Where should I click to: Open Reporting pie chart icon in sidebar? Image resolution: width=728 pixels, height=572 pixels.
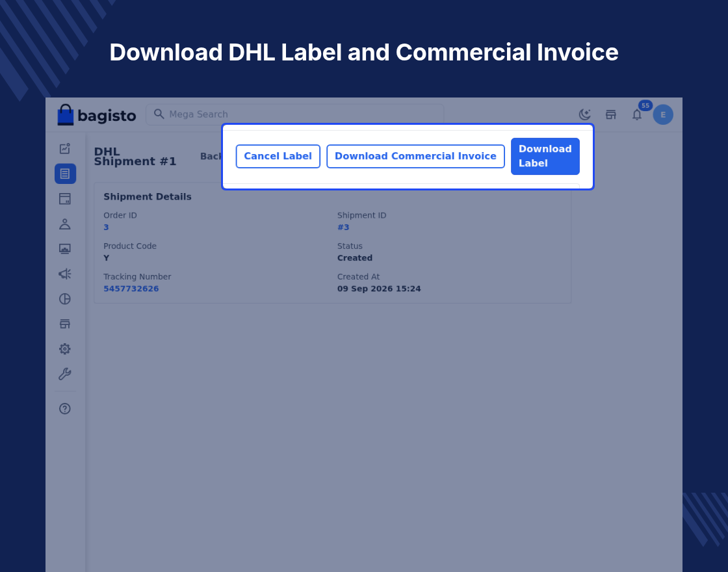tap(65, 299)
